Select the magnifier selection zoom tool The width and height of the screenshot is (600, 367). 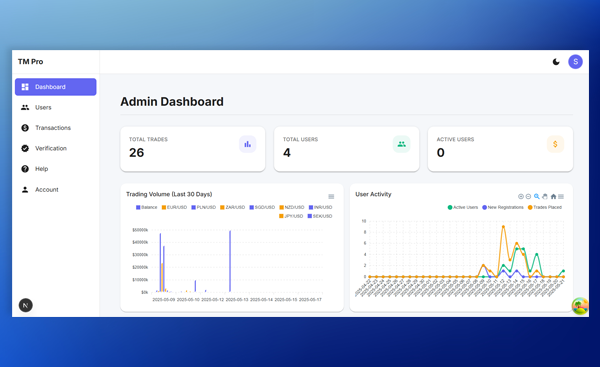coord(536,196)
